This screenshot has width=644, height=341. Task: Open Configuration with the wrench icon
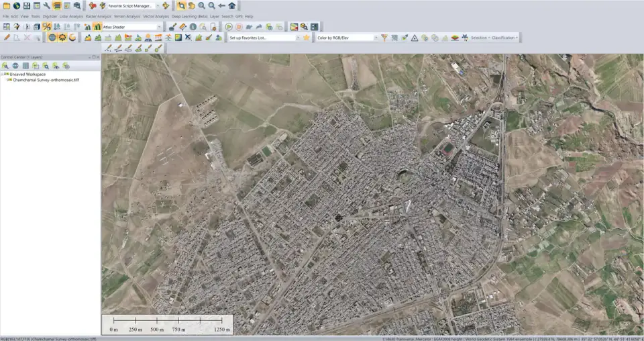point(47,6)
